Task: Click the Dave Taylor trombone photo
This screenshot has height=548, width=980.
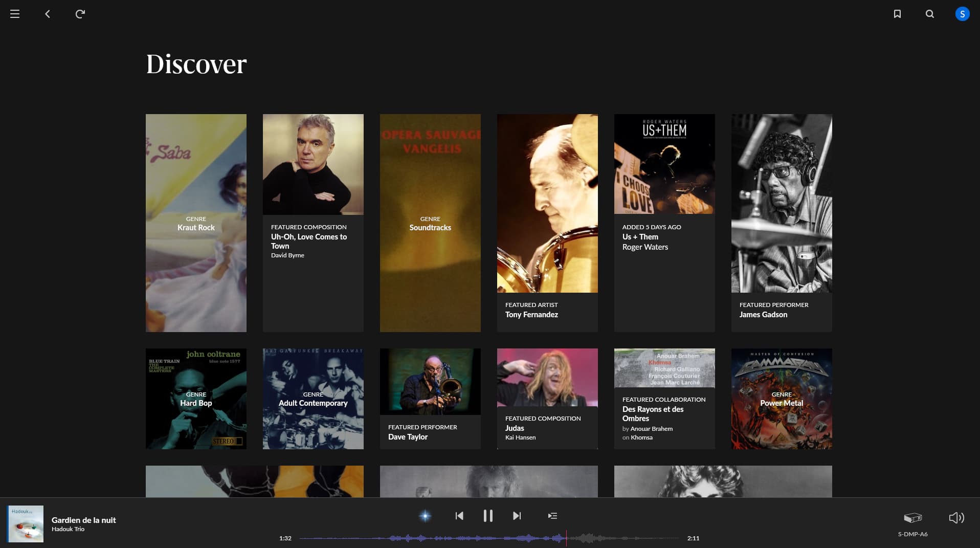Action: [430, 382]
